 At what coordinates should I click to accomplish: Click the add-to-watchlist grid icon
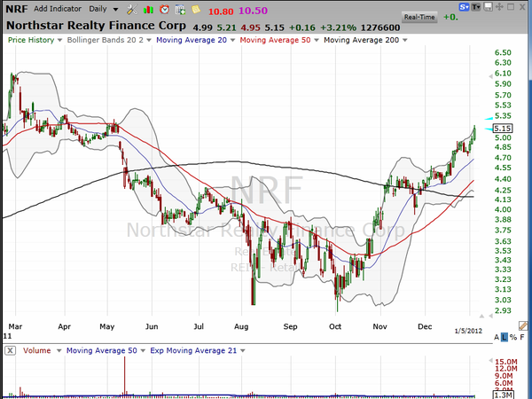click(180, 10)
